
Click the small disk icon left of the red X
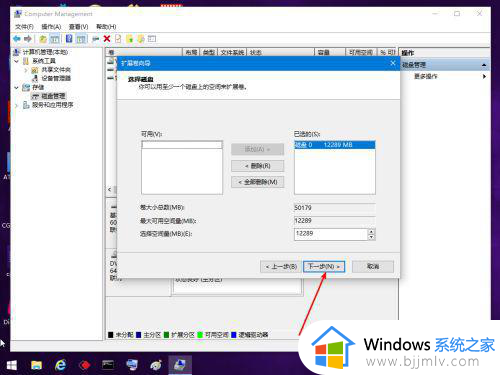click(x=96, y=39)
